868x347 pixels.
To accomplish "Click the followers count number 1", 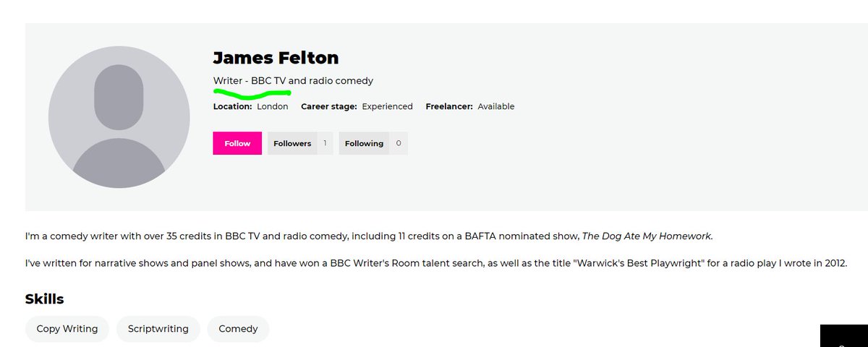I will (325, 143).
